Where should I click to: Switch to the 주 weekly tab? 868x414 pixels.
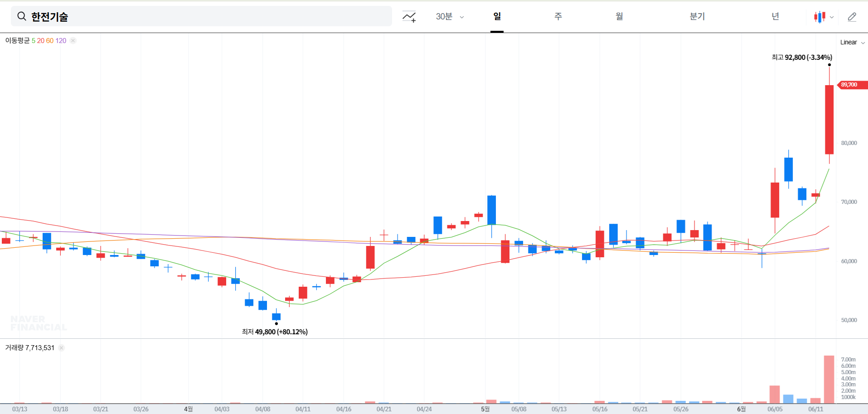[x=558, y=16]
